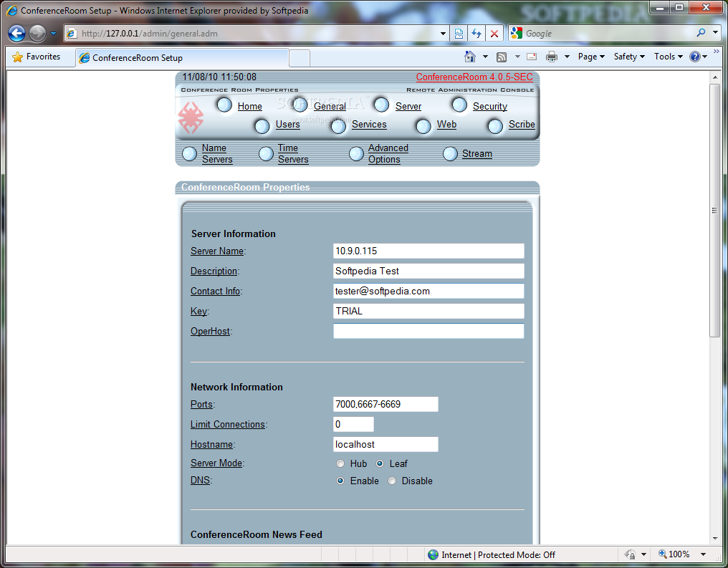Click the Limit Connections input field
This screenshot has width=728, height=568.
click(x=353, y=424)
